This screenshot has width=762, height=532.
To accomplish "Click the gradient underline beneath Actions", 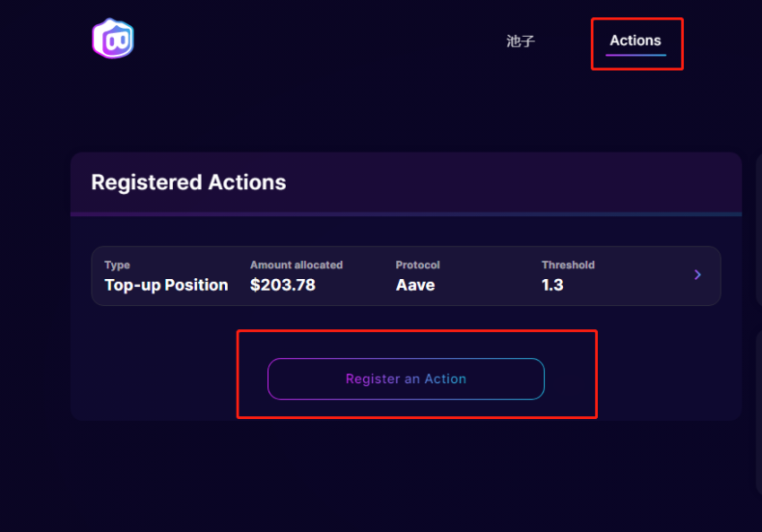I will (x=635, y=55).
